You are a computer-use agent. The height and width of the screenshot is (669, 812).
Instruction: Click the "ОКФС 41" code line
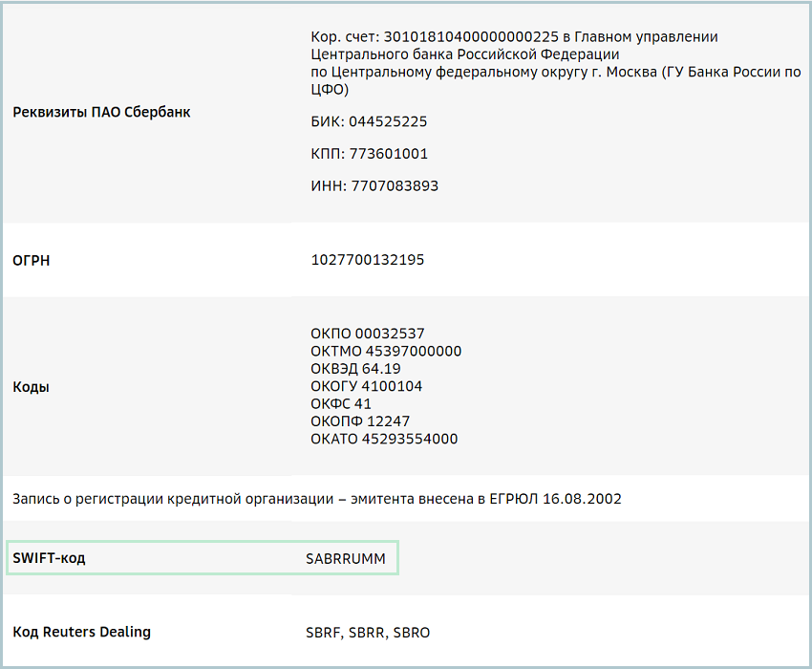(341, 403)
